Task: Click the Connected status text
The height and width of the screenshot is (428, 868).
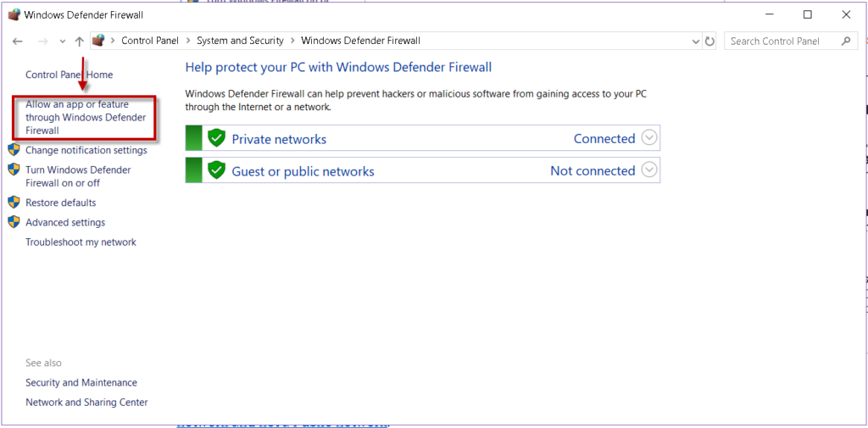Action: point(604,138)
